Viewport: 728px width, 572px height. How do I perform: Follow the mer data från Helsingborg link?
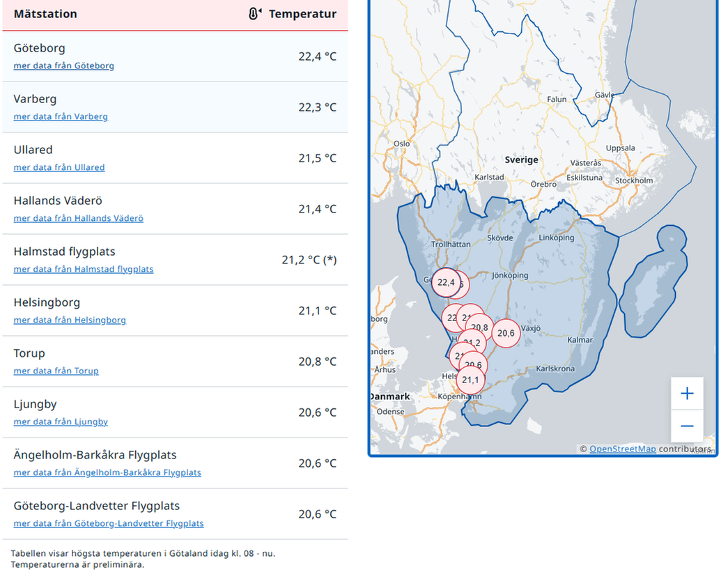pos(70,320)
